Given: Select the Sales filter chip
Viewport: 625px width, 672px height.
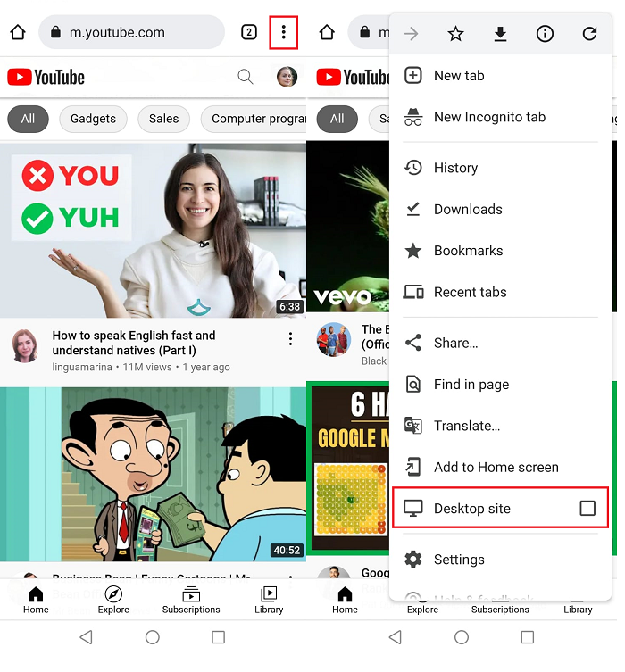Looking at the screenshot, I should pyautogui.click(x=163, y=119).
